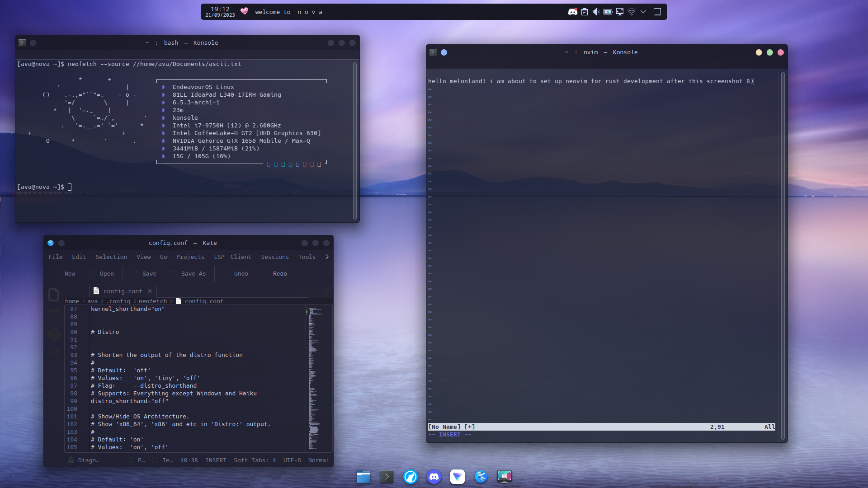868x488 pixels.
Task: Open the screenshot tool in the dock
Action: coord(505,477)
